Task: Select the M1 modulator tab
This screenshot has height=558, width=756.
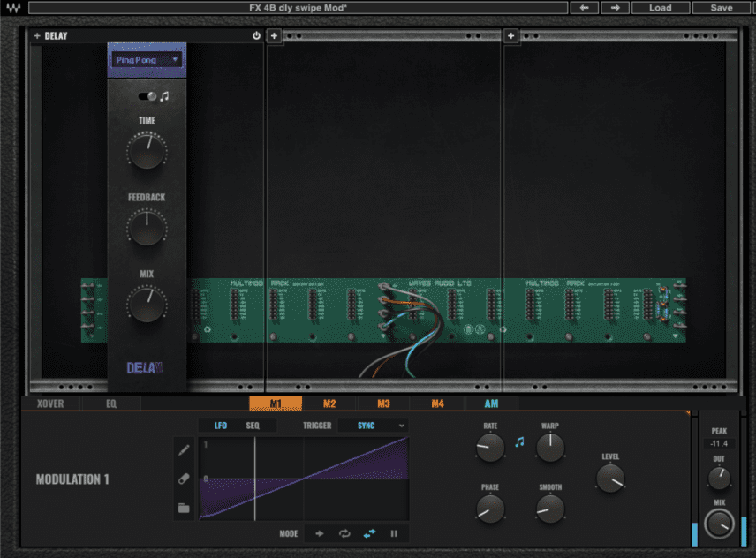Action: (x=276, y=403)
